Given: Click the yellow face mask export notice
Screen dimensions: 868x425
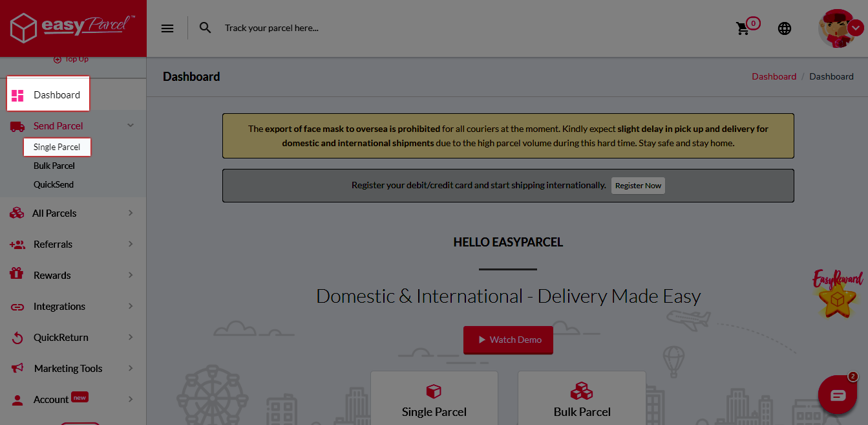Looking at the screenshot, I should click(508, 136).
